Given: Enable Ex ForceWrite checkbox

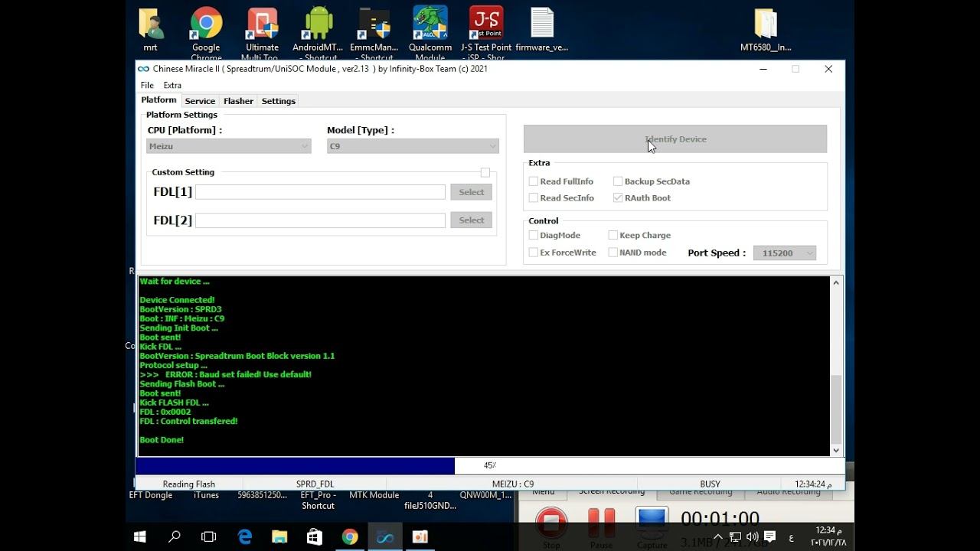Looking at the screenshot, I should 534,253.
